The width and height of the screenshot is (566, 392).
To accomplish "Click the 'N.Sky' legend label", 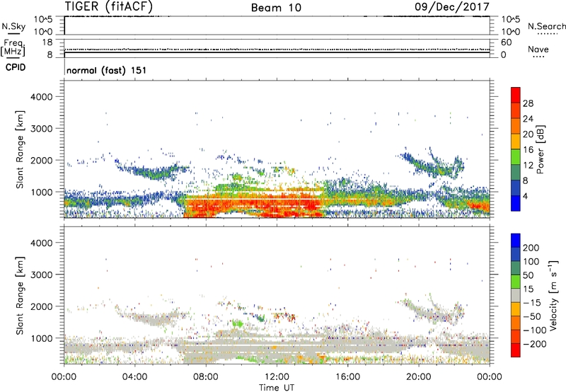I will [x=13, y=26].
